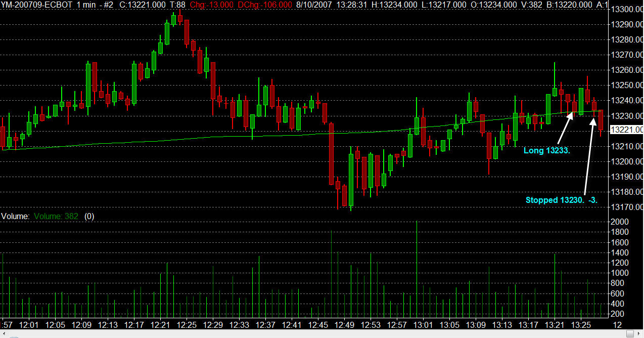Click the cyan Long 13233. chart note
This screenshot has height=338, width=644.
[547, 150]
